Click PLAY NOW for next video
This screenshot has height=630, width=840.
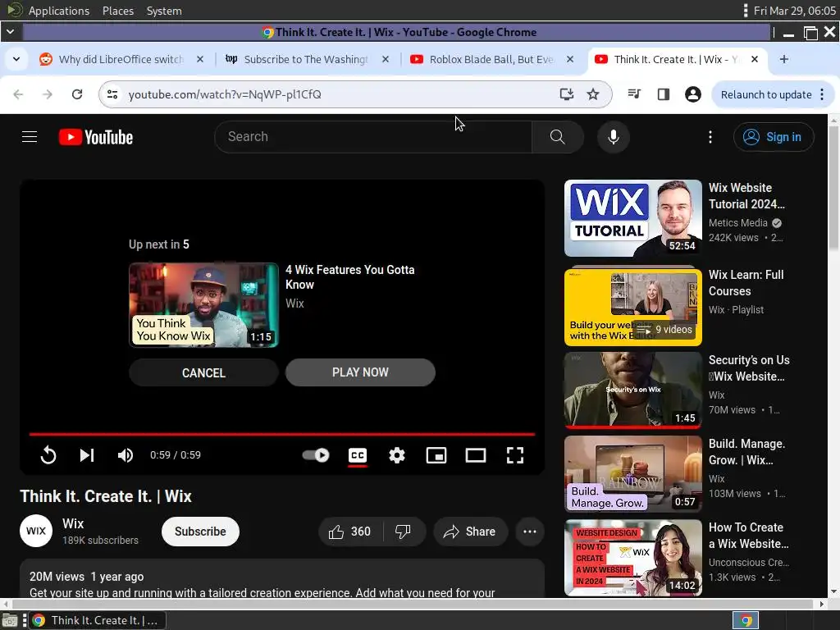coord(360,372)
